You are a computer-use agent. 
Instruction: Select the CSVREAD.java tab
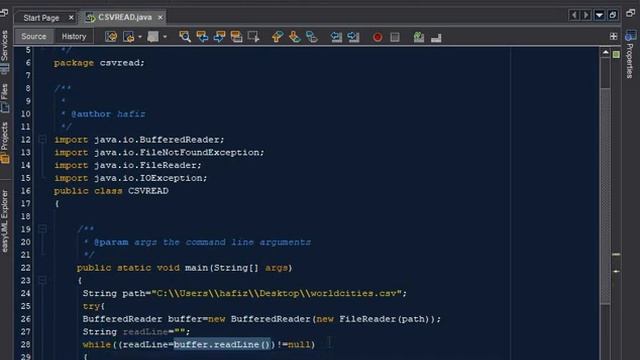pyautogui.click(x=124, y=17)
